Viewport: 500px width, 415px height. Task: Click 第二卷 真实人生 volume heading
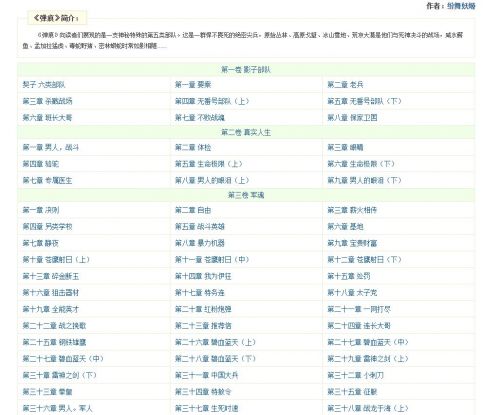coord(246,133)
